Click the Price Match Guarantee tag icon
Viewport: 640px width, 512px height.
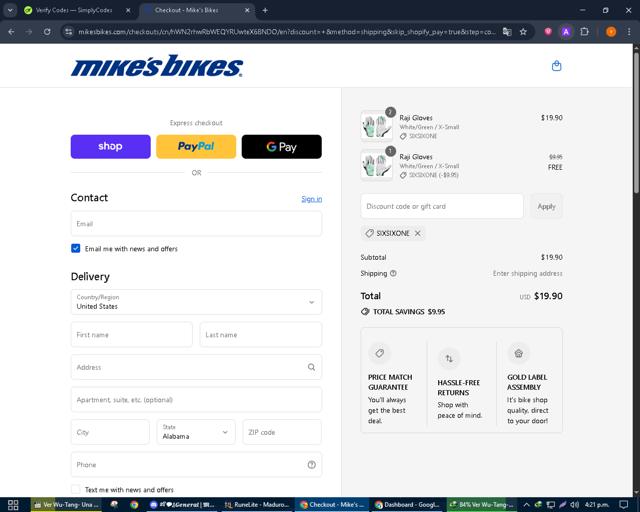pyautogui.click(x=380, y=353)
